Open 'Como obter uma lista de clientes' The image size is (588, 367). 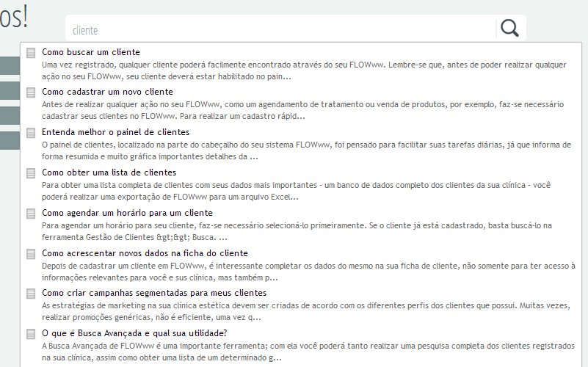tap(109, 172)
